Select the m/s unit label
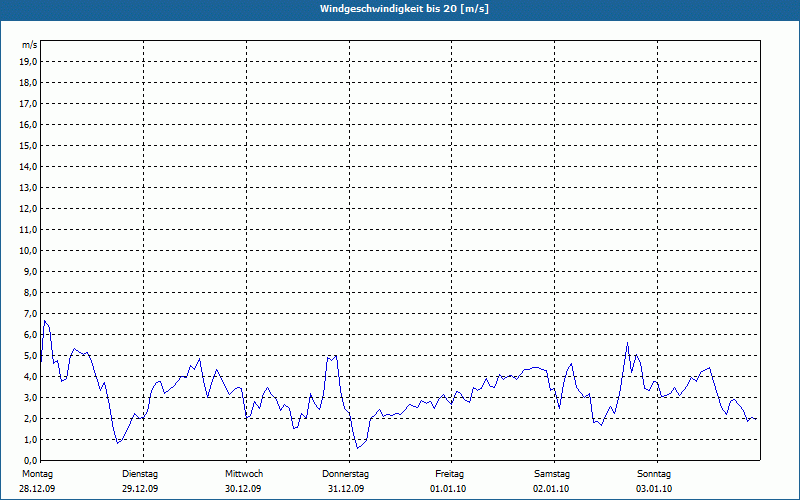The width and height of the screenshot is (800, 500). pyautogui.click(x=29, y=45)
